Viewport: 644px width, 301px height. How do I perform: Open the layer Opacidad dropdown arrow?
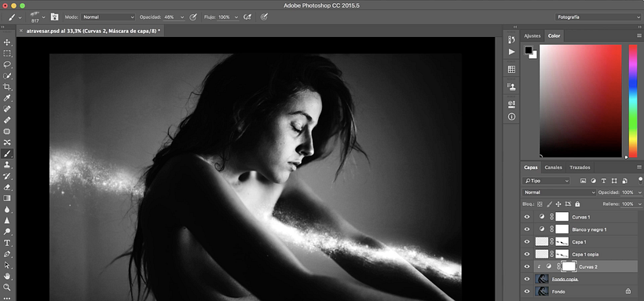pyautogui.click(x=639, y=193)
